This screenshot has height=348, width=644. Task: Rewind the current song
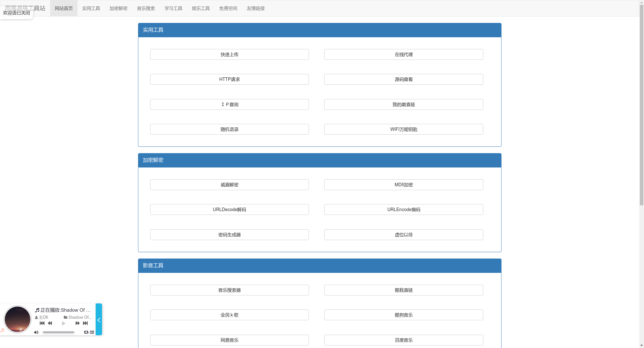coord(50,323)
